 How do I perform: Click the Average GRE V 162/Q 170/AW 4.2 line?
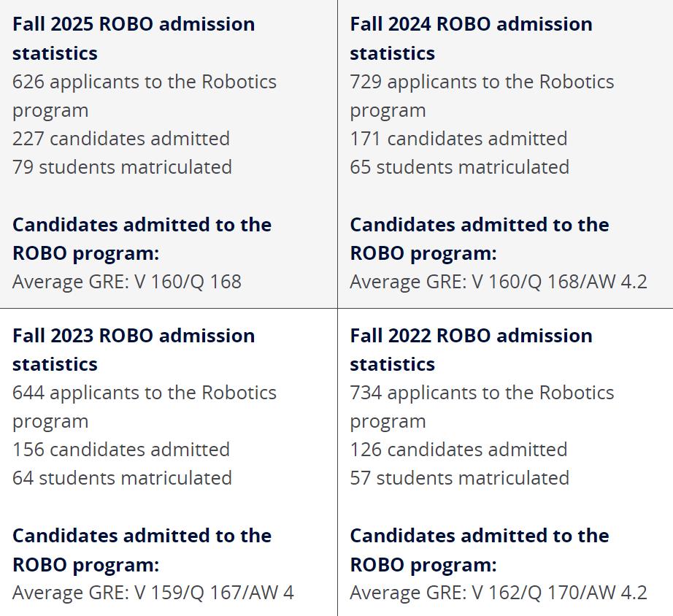point(499,593)
